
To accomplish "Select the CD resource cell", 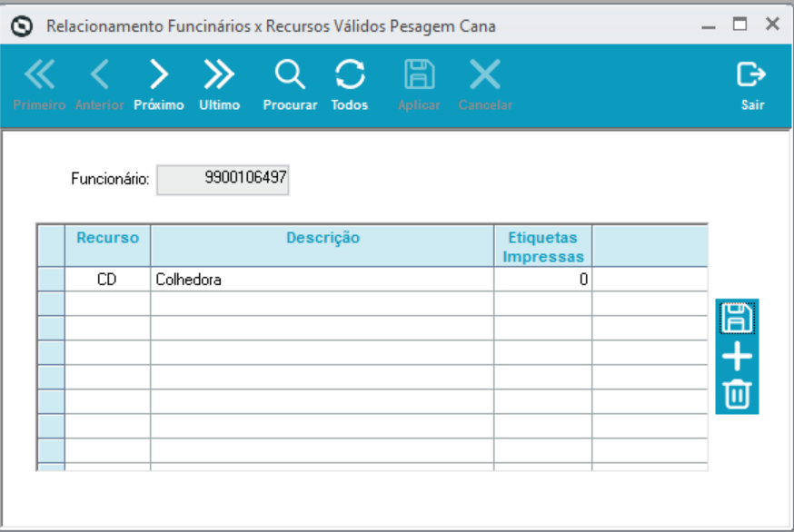I will [x=107, y=280].
